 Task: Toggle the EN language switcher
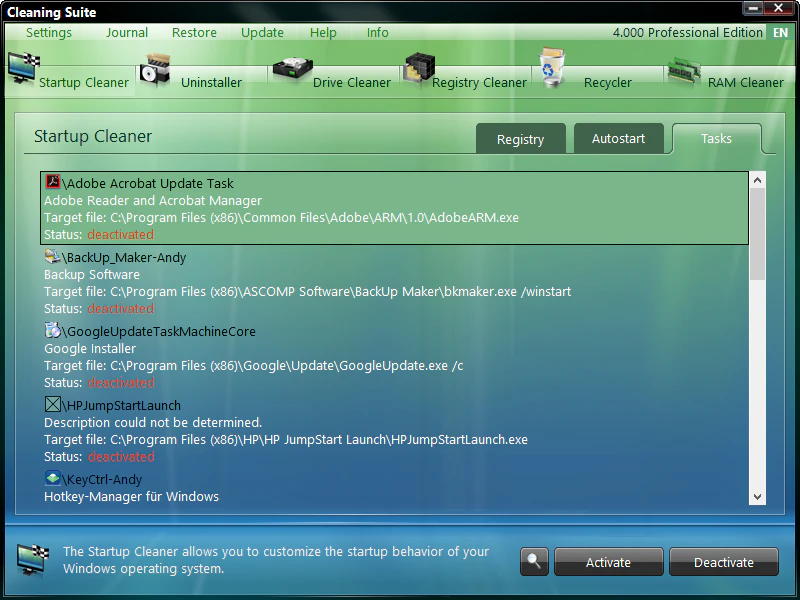[781, 32]
